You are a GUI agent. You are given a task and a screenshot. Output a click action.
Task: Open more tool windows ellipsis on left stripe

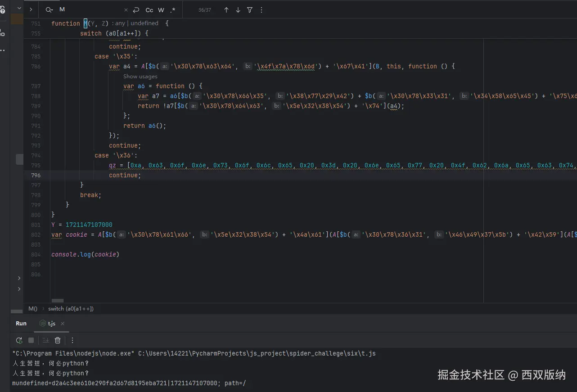click(x=3, y=50)
